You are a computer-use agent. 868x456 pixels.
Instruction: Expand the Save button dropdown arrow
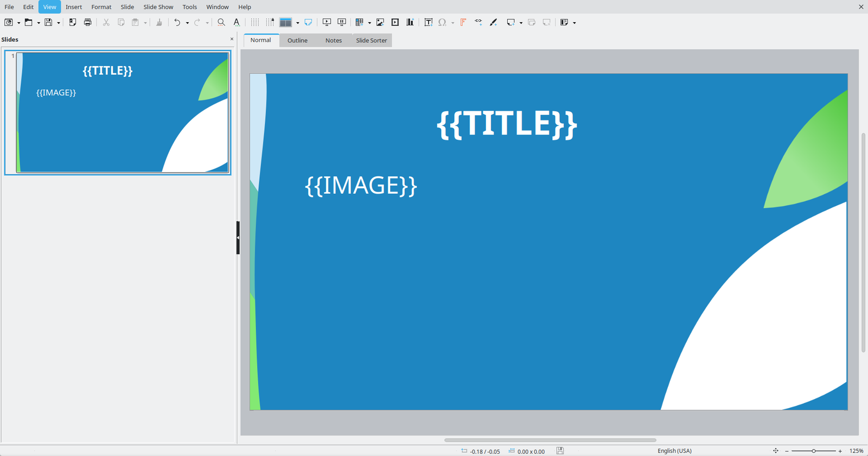click(59, 23)
